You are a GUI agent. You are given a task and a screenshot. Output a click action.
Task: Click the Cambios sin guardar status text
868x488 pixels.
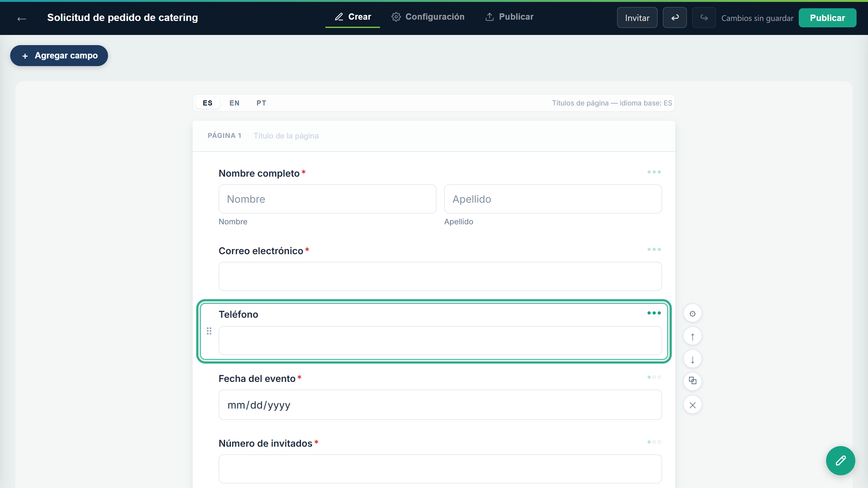[x=757, y=18]
